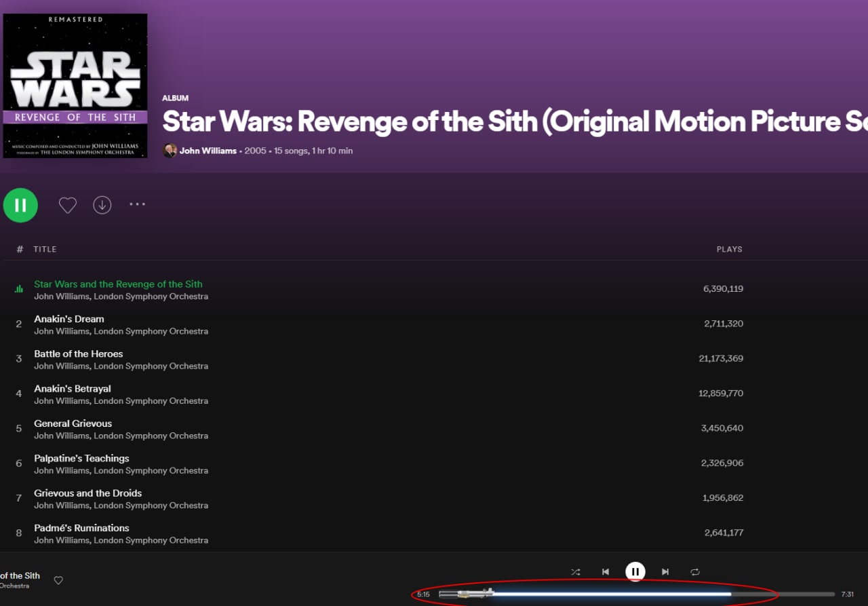Skip to the previous track
Screen dimensions: 868x606
606,572
